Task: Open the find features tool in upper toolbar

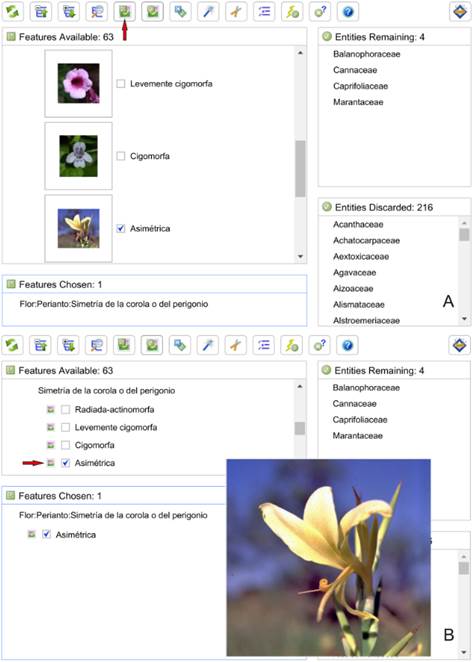Action: pos(97,11)
